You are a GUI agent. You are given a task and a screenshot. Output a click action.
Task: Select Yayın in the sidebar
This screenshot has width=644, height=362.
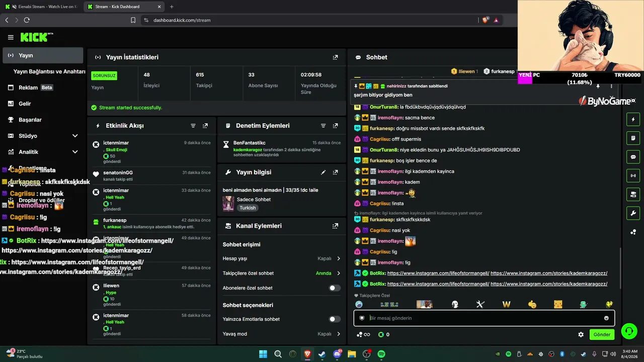pos(43,55)
